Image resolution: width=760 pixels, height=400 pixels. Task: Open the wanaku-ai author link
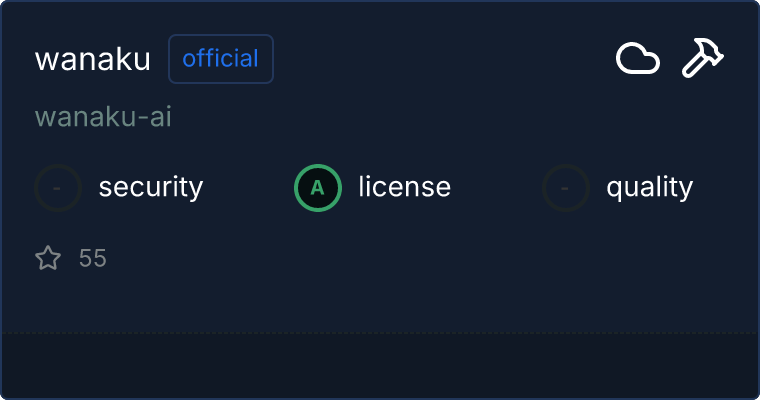point(103,117)
